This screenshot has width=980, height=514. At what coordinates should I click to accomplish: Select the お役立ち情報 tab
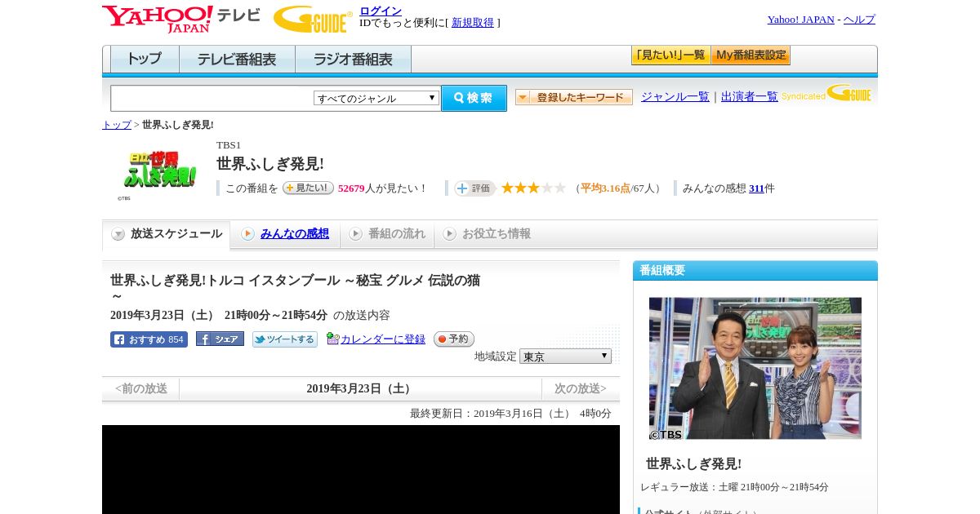point(487,234)
